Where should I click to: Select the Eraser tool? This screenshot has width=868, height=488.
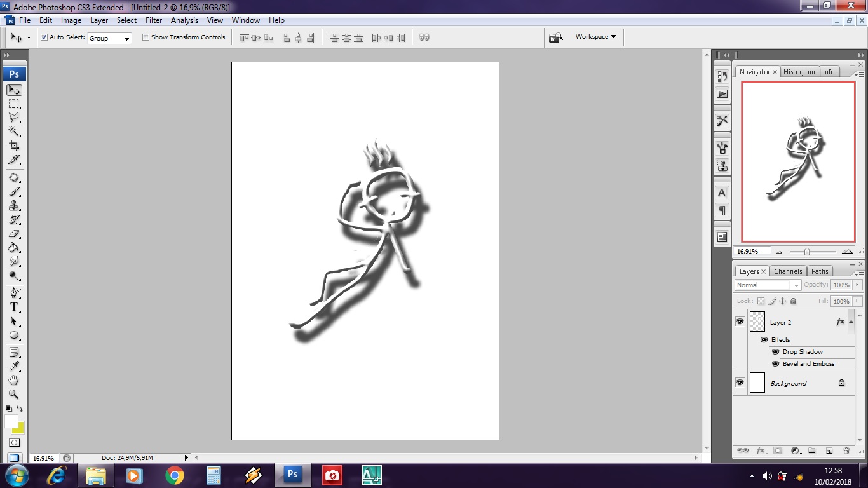14,234
